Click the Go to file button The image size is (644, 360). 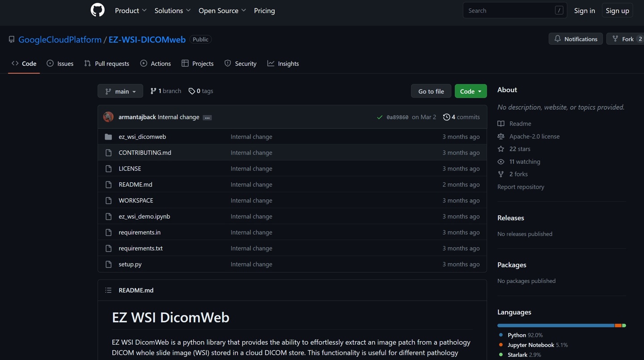[431, 91]
